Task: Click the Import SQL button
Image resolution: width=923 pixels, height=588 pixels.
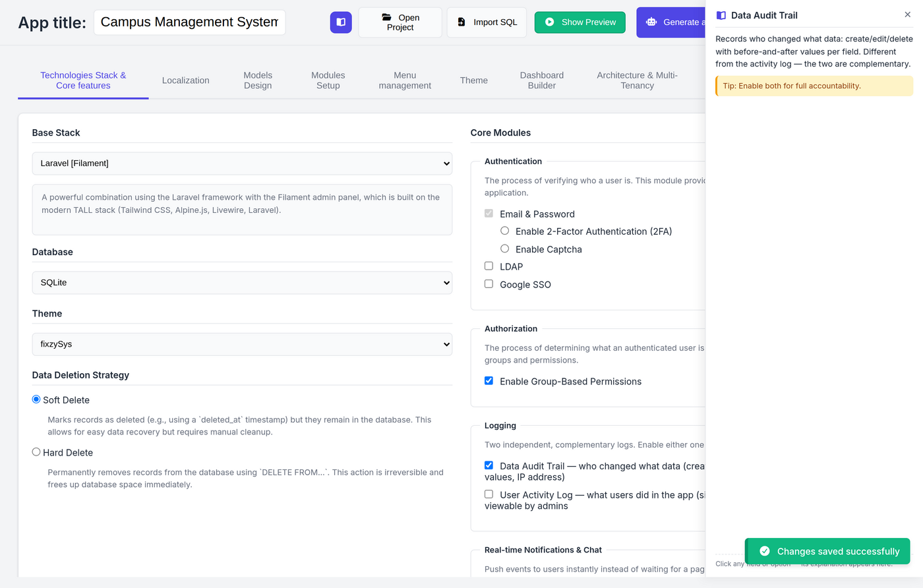Action: [487, 22]
